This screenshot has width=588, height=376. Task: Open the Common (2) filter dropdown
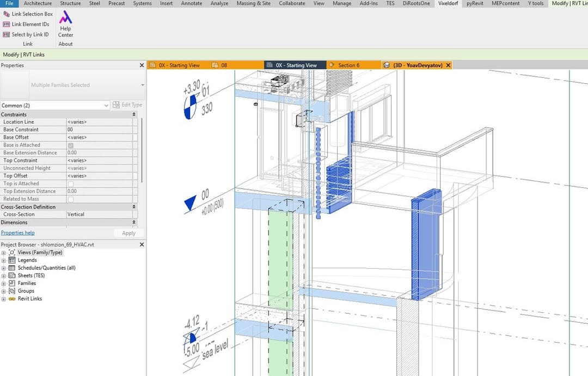point(55,106)
